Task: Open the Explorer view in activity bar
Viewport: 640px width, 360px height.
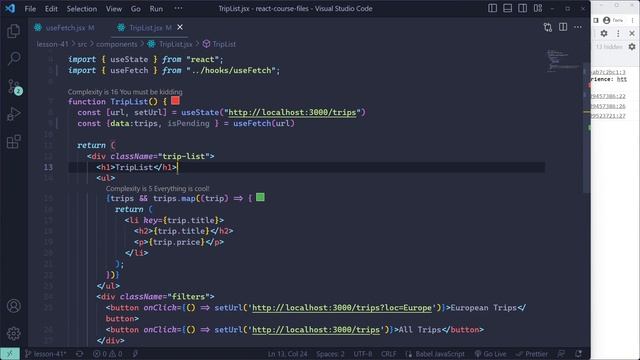Action: click(13, 31)
